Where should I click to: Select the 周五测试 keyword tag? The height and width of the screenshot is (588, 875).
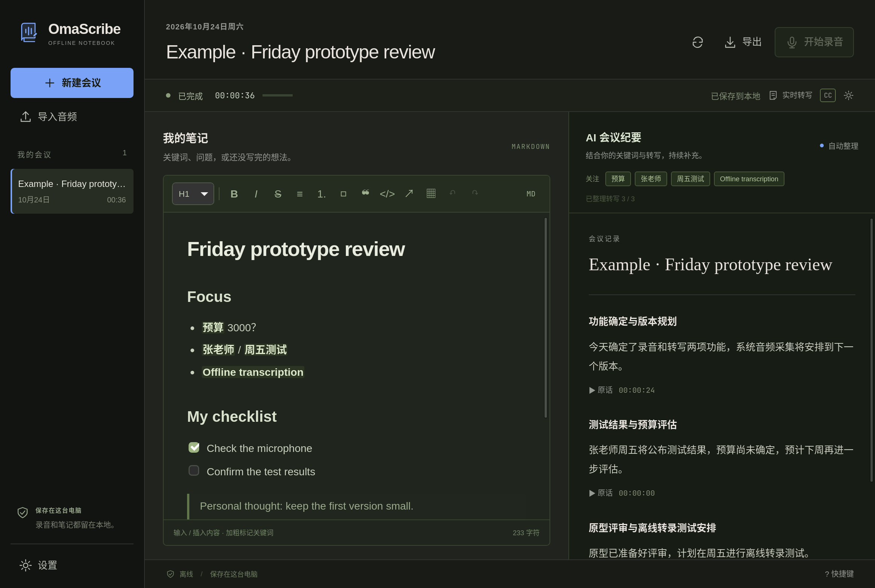click(x=690, y=179)
